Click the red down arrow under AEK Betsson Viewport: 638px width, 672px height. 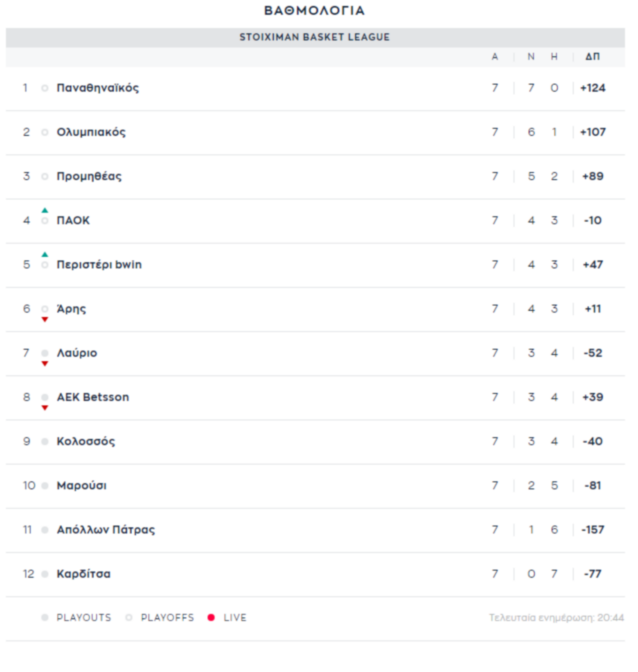tap(45, 408)
